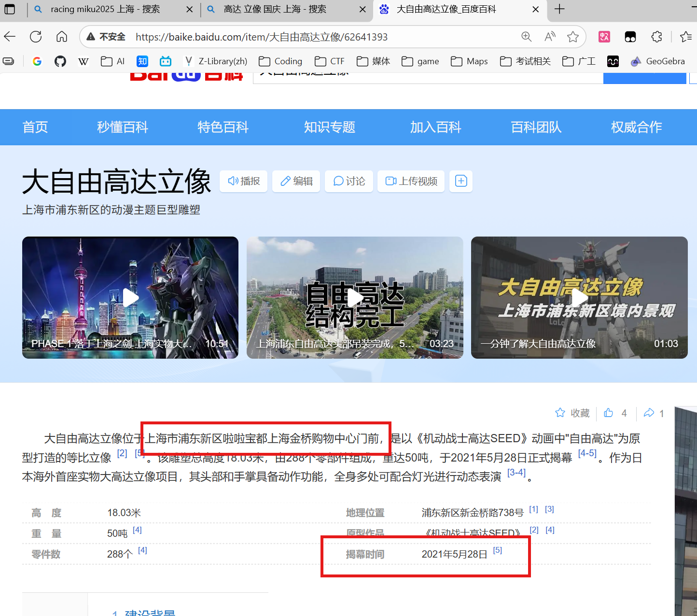Click the thumbs-up like icon
This screenshot has width=697, height=616.
coord(609,413)
